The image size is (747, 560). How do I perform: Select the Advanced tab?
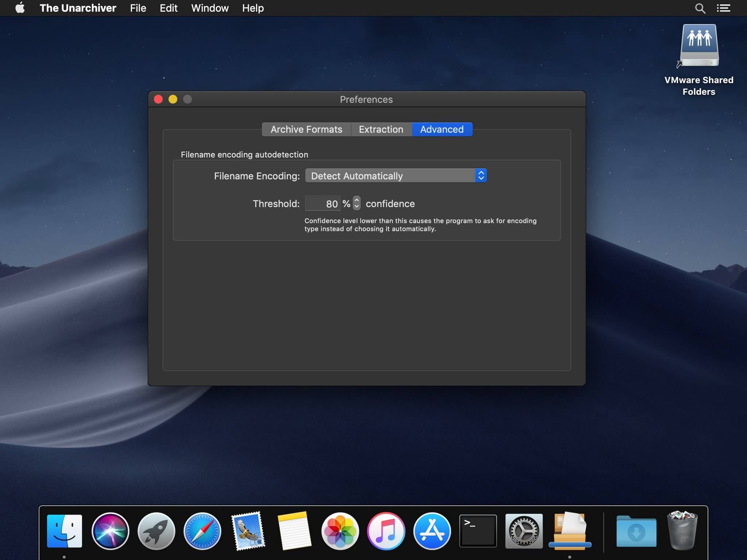pyautogui.click(x=442, y=129)
